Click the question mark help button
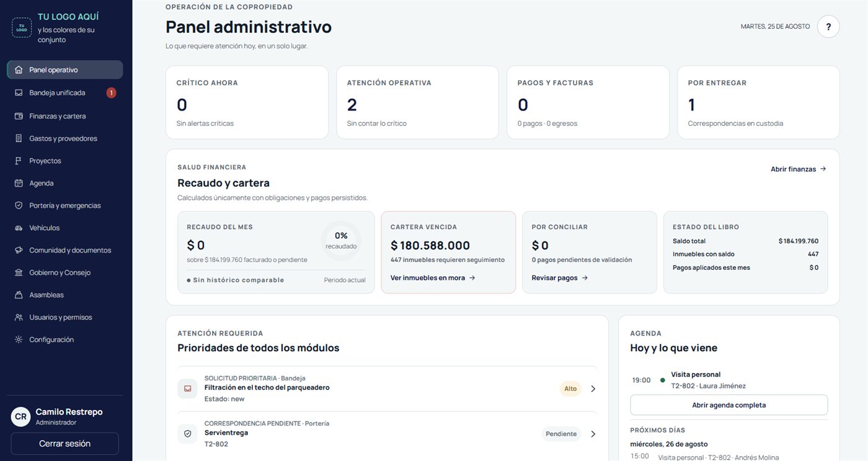The width and height of the screenshot is (868, 461). coord(828,27)
